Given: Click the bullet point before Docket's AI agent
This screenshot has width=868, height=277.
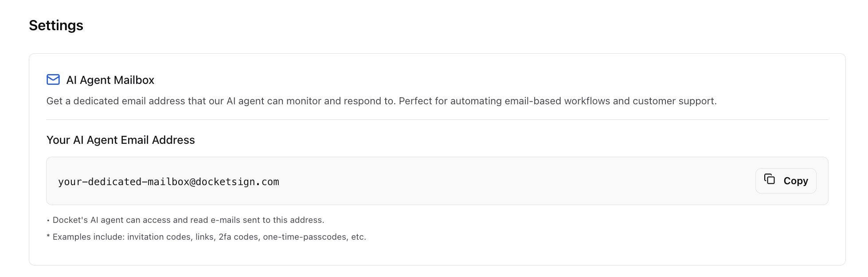Looking at the screenshot, I should (x=48, y=220).
